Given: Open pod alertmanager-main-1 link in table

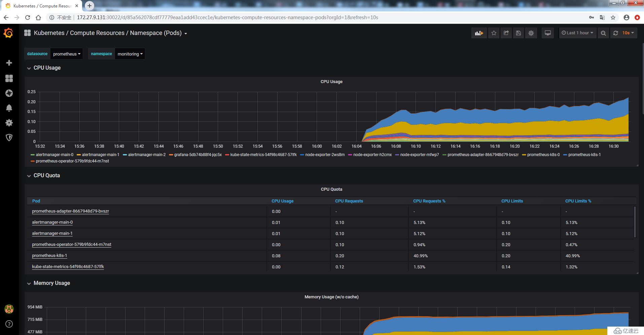Looking at the screenshot, I should pyautogui.click(x=52, y=233).
